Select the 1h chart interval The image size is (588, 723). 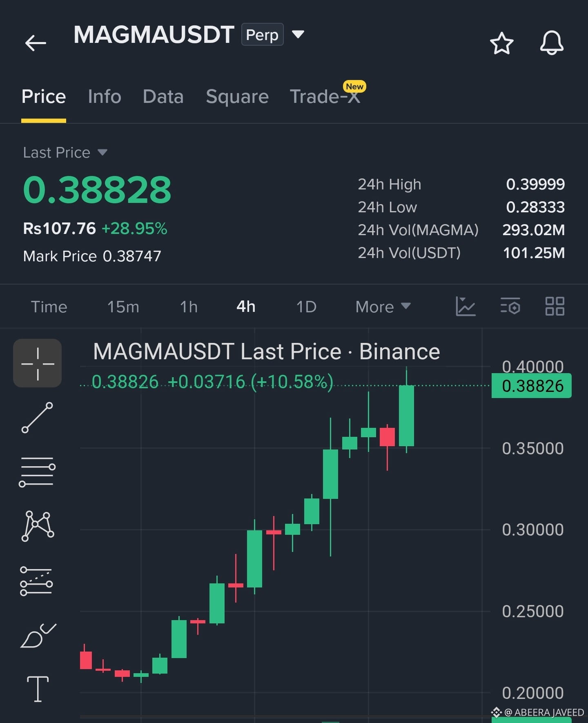click(189, 307)
